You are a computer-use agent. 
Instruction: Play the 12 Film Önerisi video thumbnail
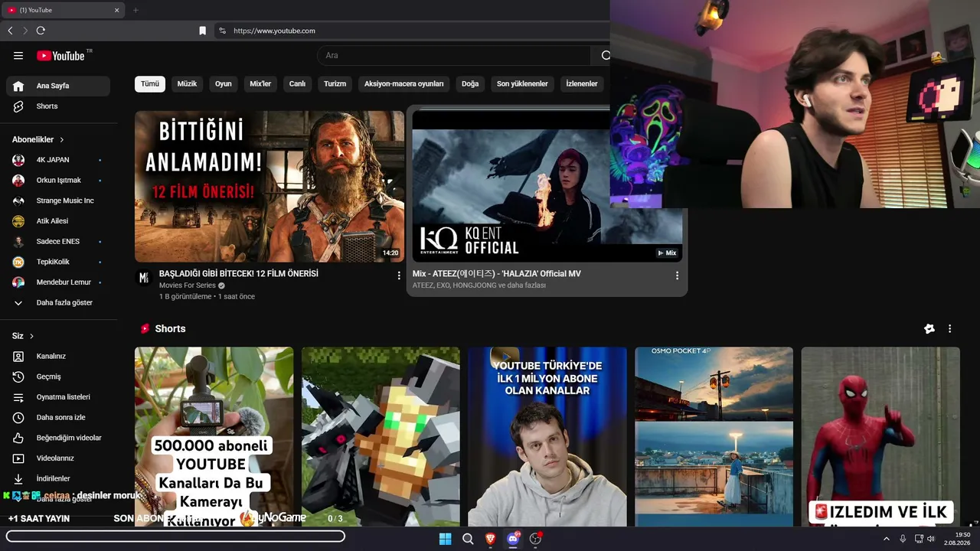[269, 187]
